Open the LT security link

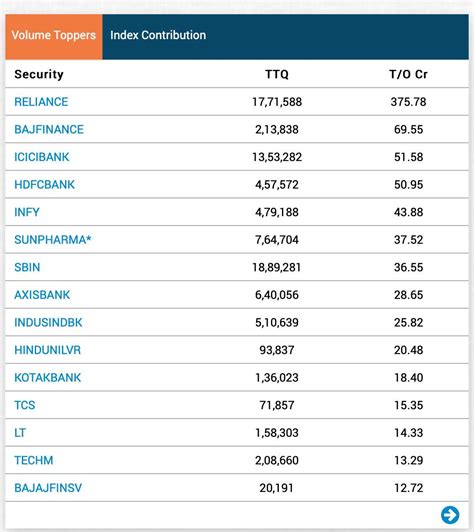(x=20, y=433)
